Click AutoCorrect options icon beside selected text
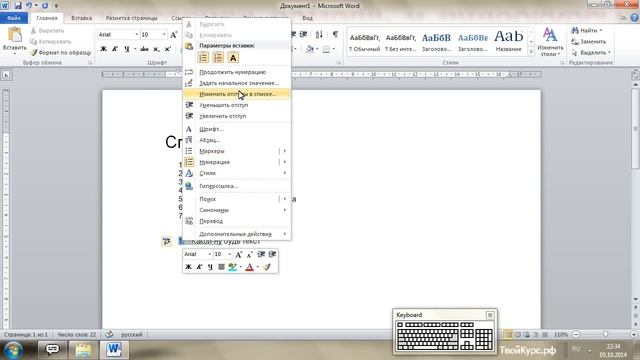 click(167, 241)
